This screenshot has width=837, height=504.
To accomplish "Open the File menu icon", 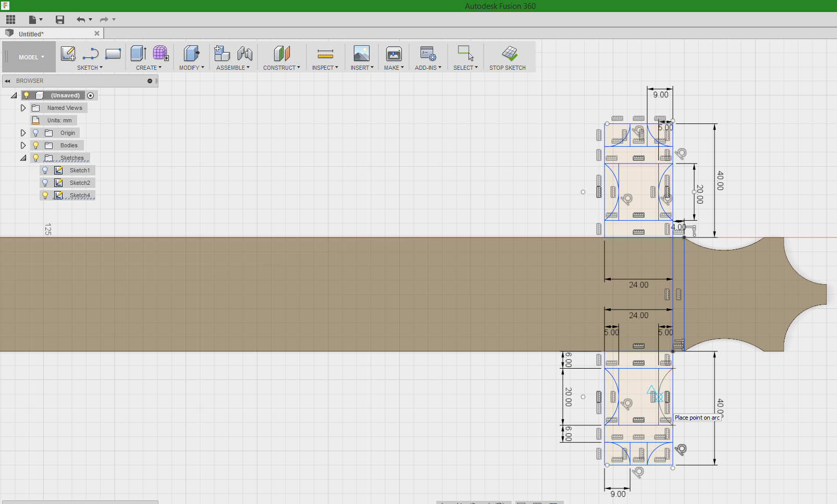I will tap(35, 20).
